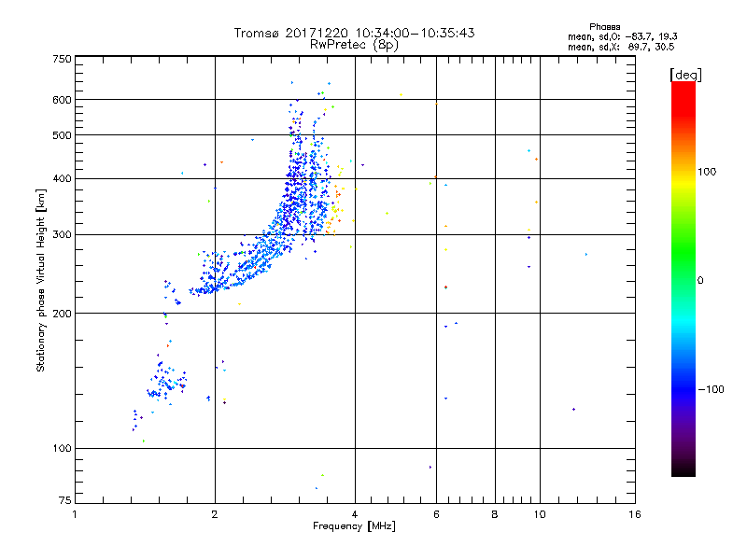Click the 'Frequency [MHz]' x-axis label
Image resolution: width=747 pixels, height=560 pixels.
[354, 526]
